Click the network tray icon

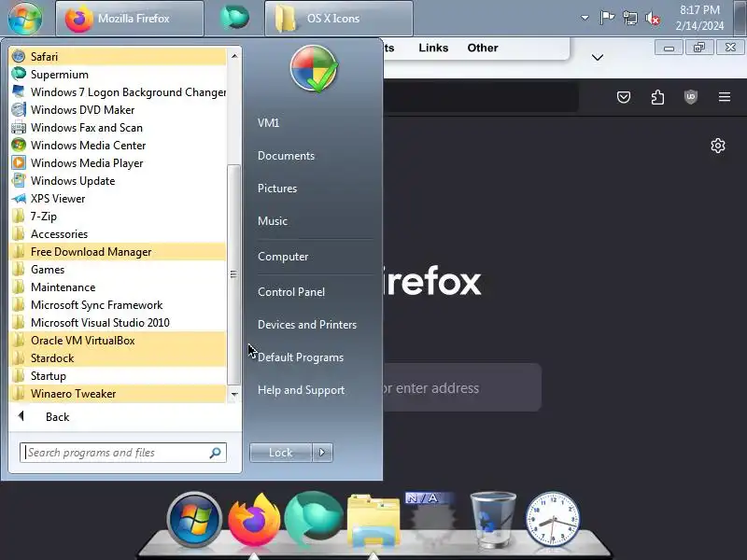[x=630, y=18]
